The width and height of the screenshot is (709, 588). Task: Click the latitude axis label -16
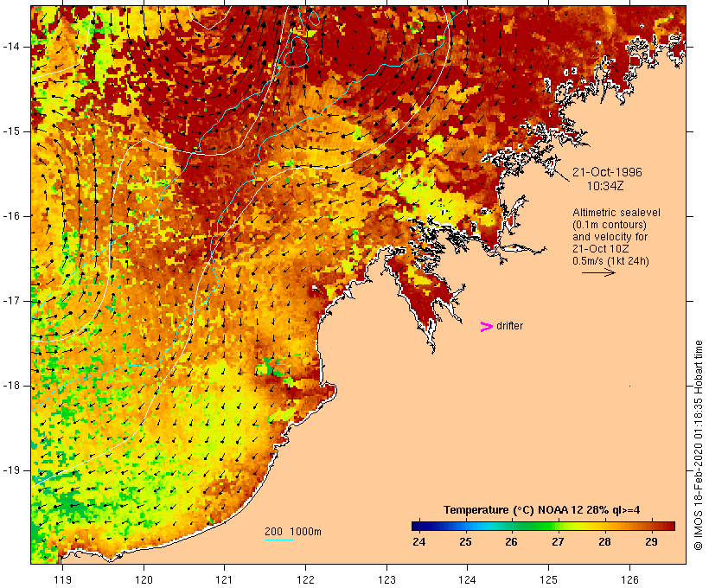click(11, 216)
